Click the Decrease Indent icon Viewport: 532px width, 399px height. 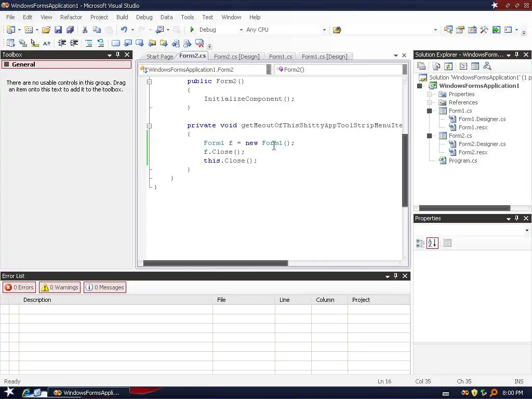pyautogui.click(x=62, y=43)
